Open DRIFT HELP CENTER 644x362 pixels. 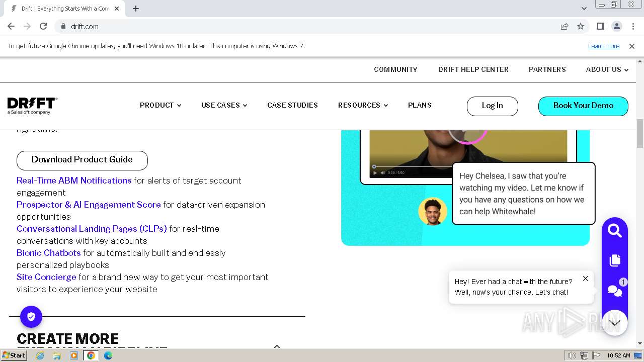click(x=473, y=69)
